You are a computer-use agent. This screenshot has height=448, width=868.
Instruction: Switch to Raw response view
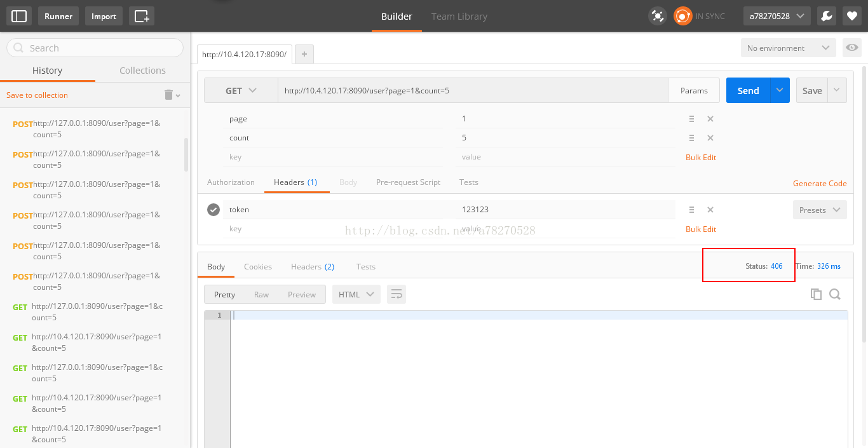[x=261, y=294]
